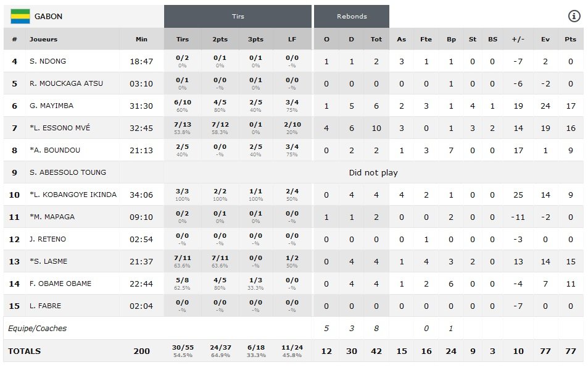Screen dimensions: 588x370
Task: Sort by the +/- column header
Action: click(x=518, y=39)
